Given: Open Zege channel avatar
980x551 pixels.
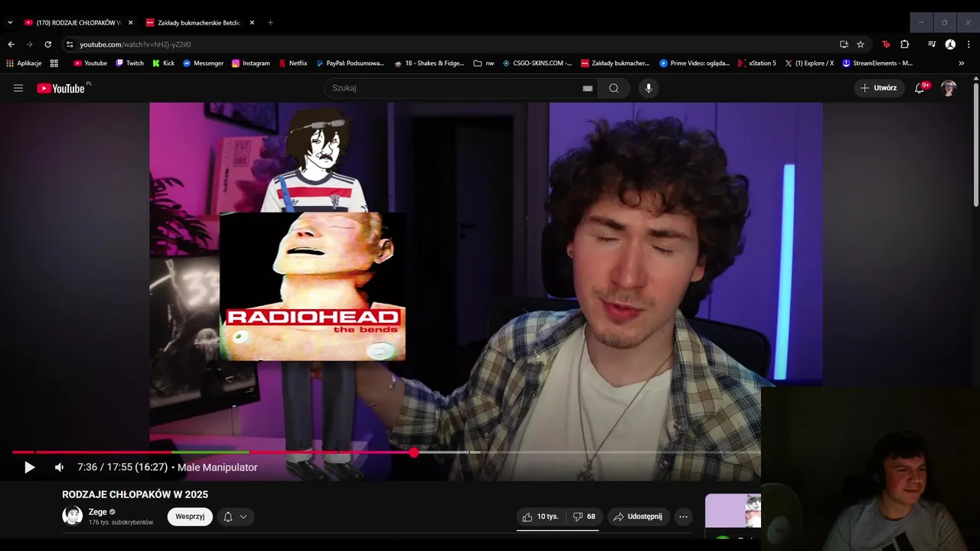Looking at the screenshot, I should [72, 516].
